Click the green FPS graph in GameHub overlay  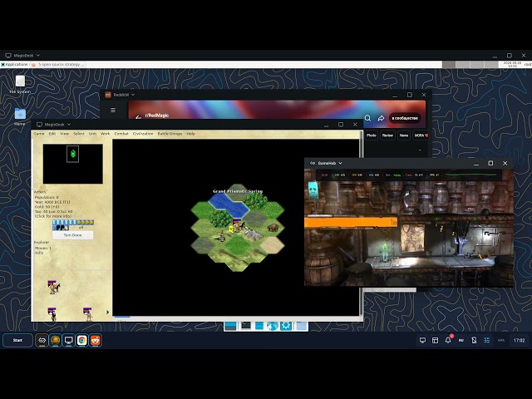point(470,175)
